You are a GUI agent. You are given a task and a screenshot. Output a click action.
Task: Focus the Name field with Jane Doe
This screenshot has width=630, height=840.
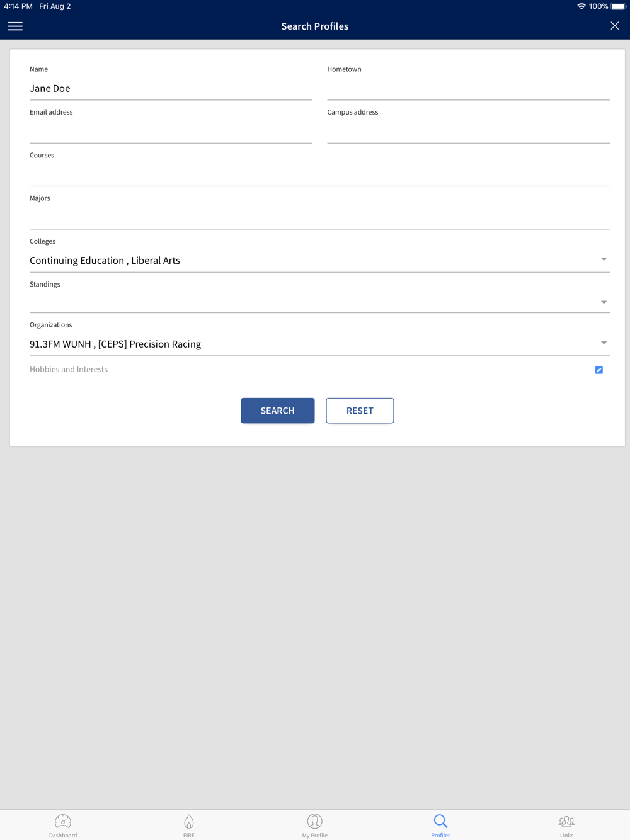[x=171, y=89]
